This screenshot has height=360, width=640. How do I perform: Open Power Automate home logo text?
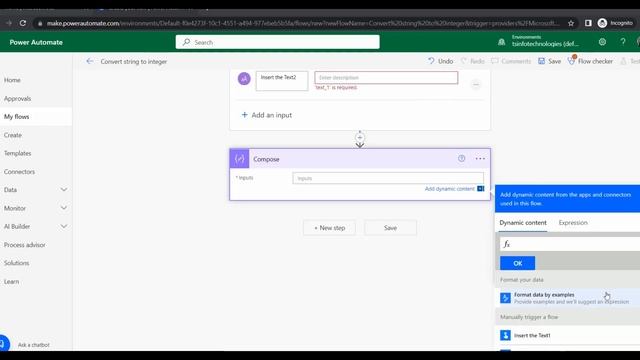pos(36,42)
